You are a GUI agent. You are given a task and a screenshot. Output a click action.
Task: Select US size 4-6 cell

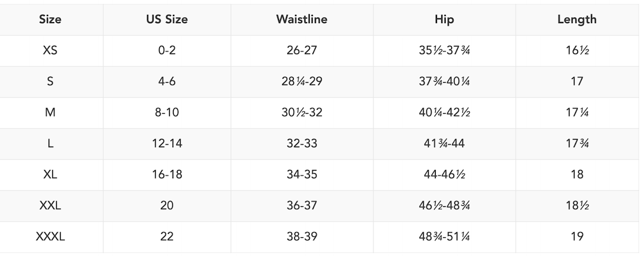point(166,82)
